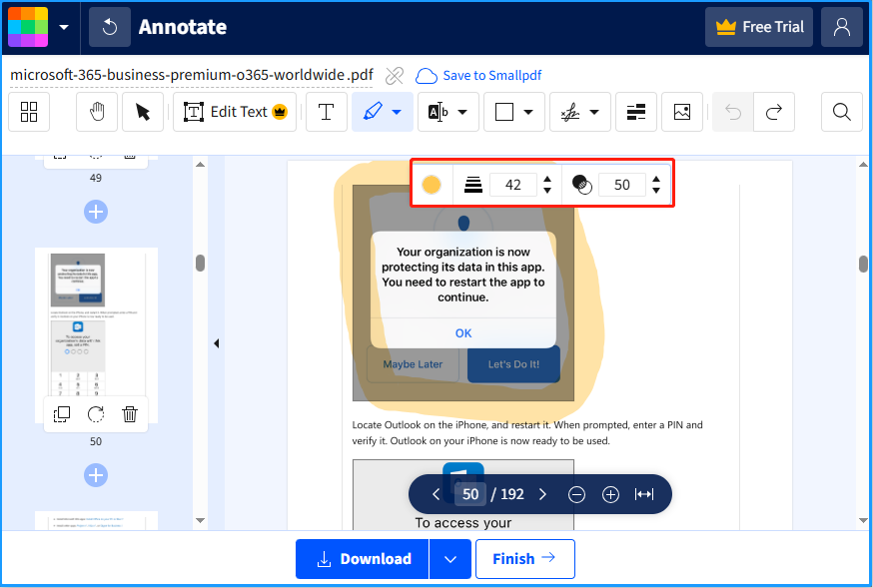Delete page 50 with trash icon
This screenshot has height=588, width=873.
(130, 414)
